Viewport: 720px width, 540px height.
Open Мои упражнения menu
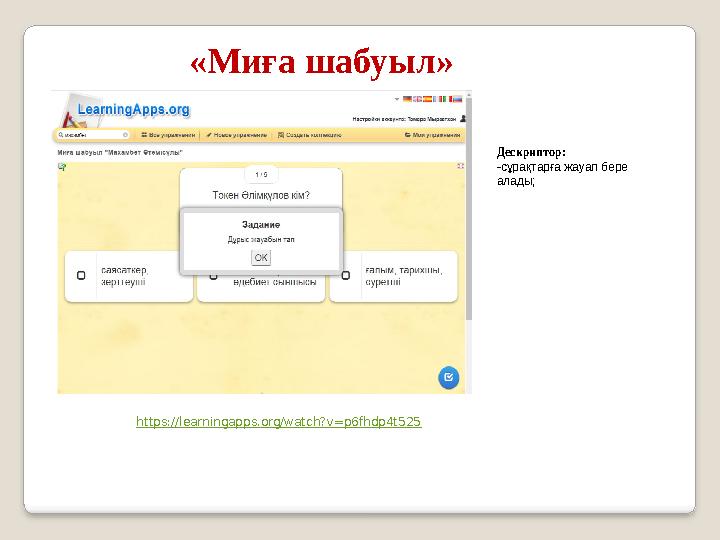[x=433, y=135]
